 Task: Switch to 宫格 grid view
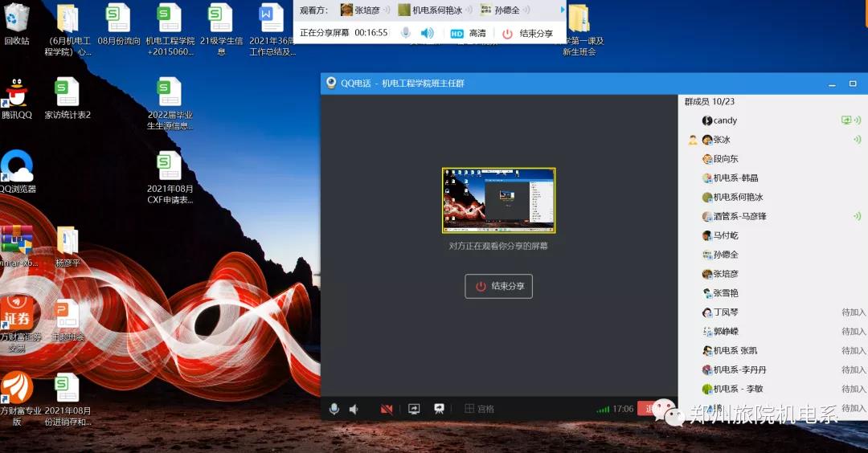coord(480,409)
